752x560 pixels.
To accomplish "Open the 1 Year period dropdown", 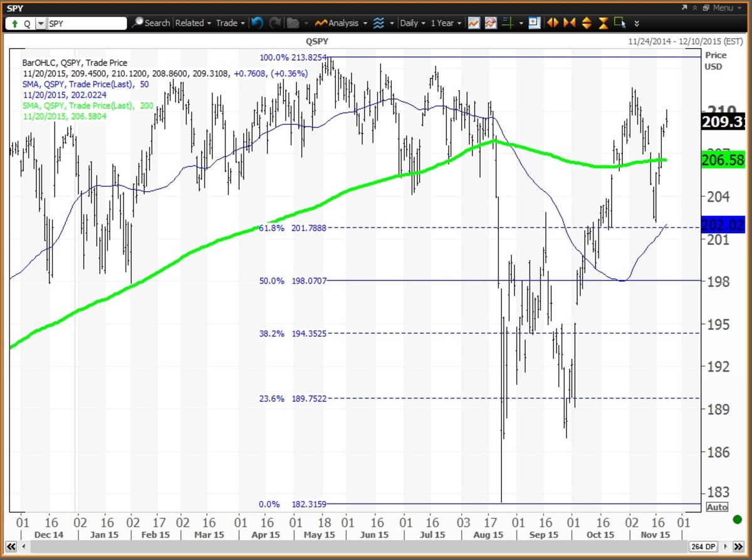I will 446,23.
